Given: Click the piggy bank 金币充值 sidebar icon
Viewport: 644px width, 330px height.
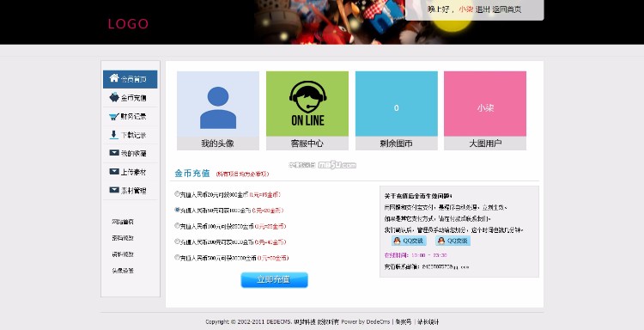Looking at the screenshot, I should (114, 97).
